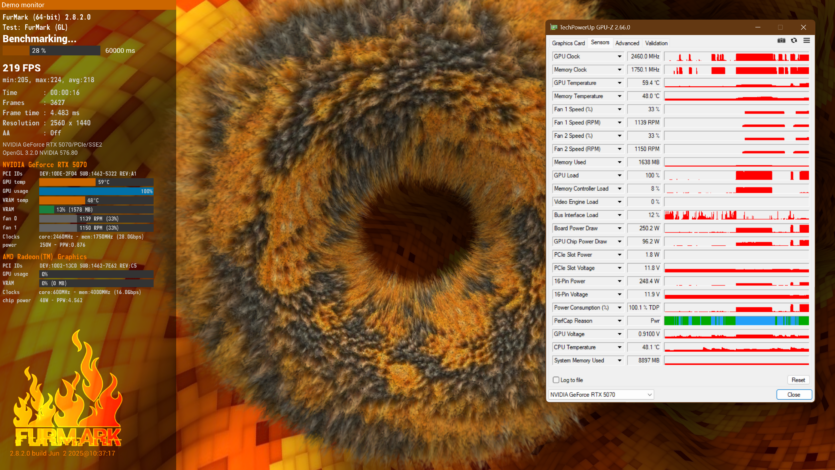Click the Close button in GPU-Z
The width and height of the screenshot is (835, 470).
tap(793, 394)
